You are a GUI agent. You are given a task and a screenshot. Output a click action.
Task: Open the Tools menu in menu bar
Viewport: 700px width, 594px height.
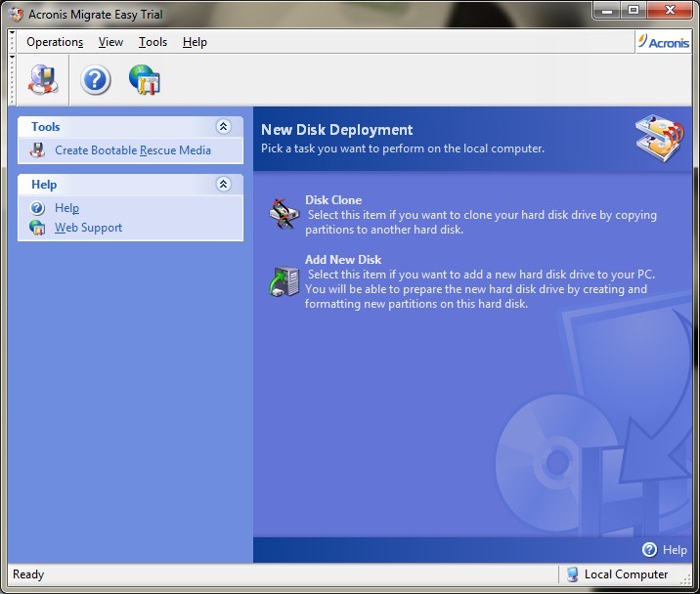point(153,42)
